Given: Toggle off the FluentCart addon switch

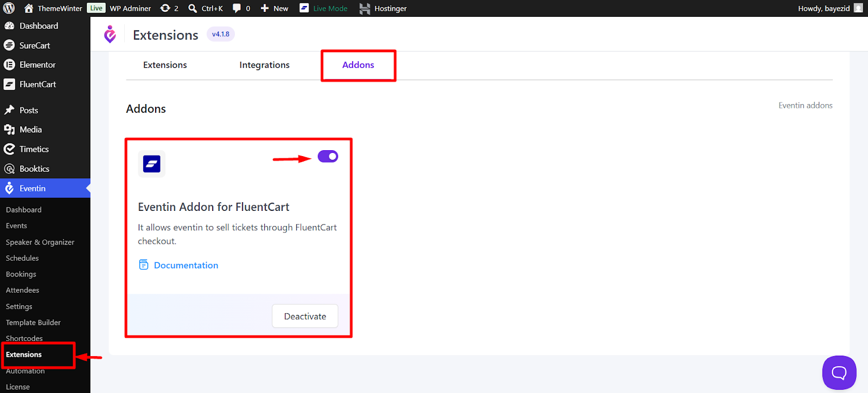Looking at the screenshot, I should tap(328, 157).
